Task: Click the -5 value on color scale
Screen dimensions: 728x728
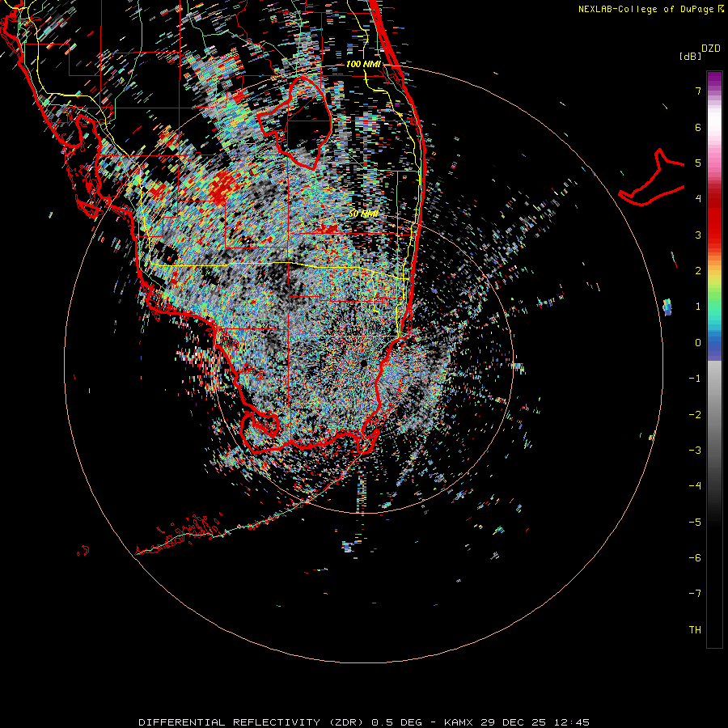Action: coord(695,523)
